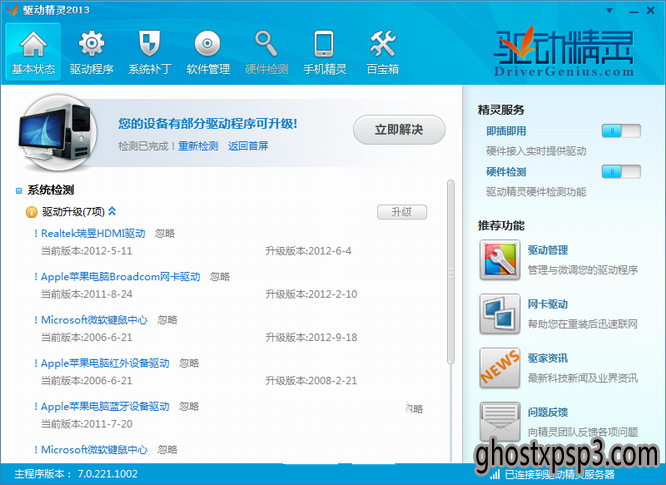Click the 立即解决 button
666x485 pixels.
pos(399,130)
